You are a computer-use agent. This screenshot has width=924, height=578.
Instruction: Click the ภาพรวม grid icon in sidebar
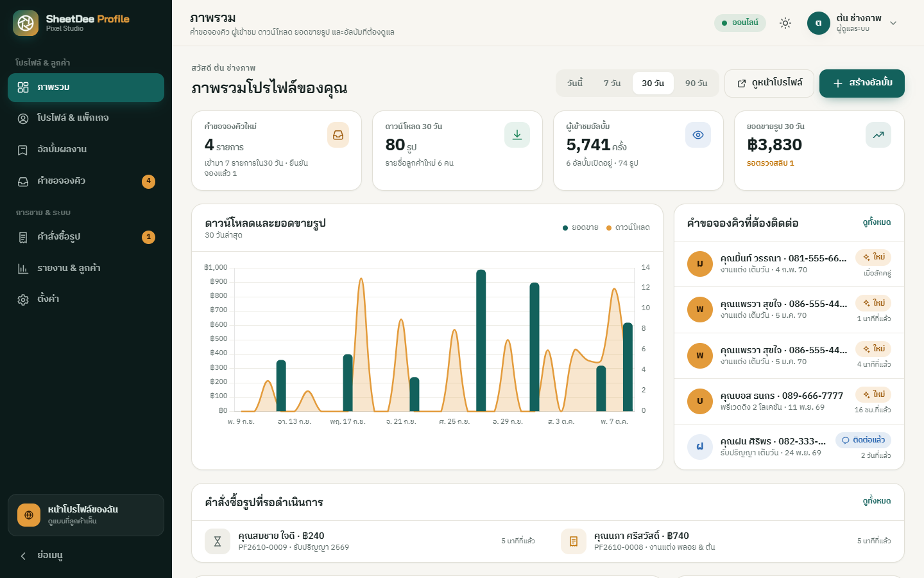tap(23, 87)
